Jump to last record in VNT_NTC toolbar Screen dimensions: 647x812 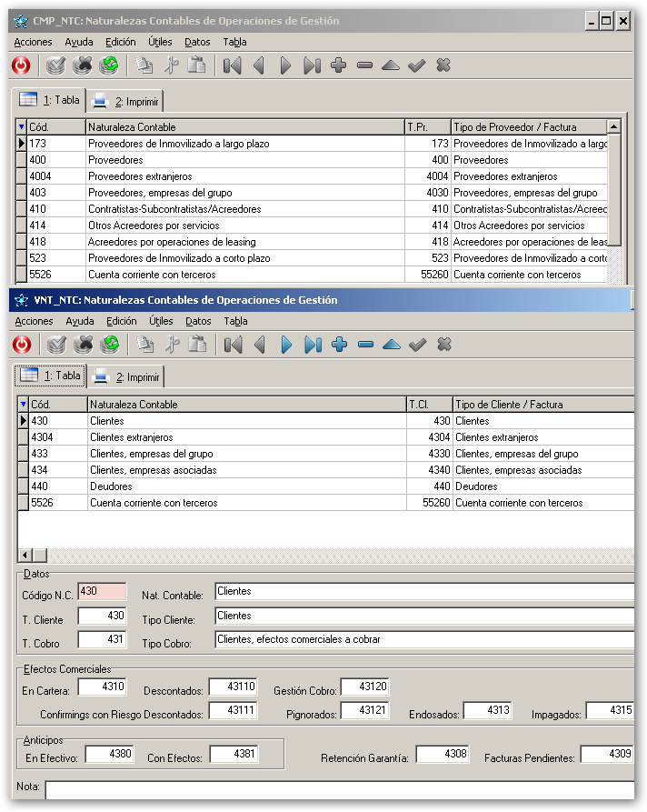pos(314,345)
